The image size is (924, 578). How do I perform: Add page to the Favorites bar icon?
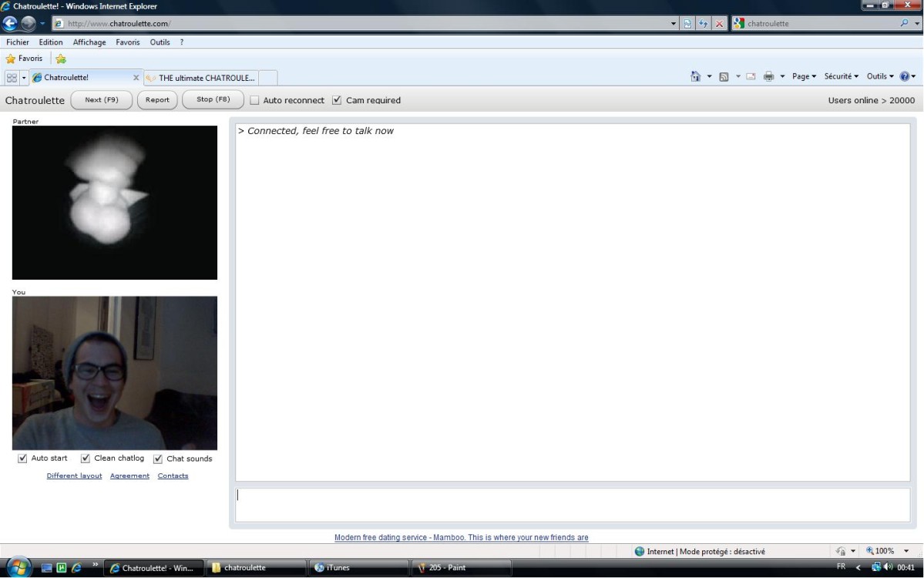click(61, 59)
